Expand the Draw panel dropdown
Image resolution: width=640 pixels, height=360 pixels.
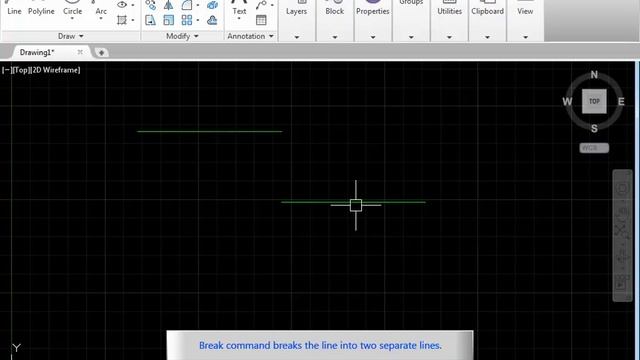click(81, 36)
